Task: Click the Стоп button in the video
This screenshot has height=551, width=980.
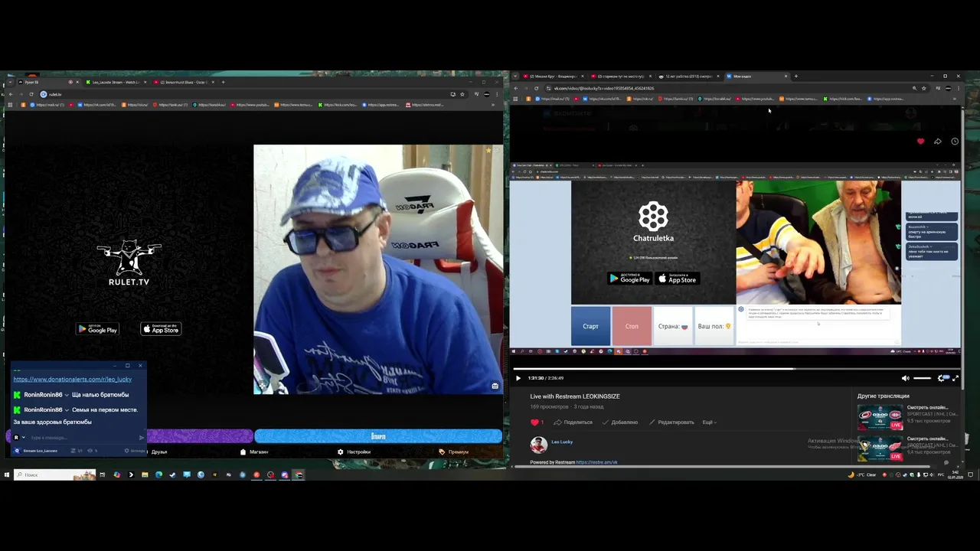Action: (632, 326)
